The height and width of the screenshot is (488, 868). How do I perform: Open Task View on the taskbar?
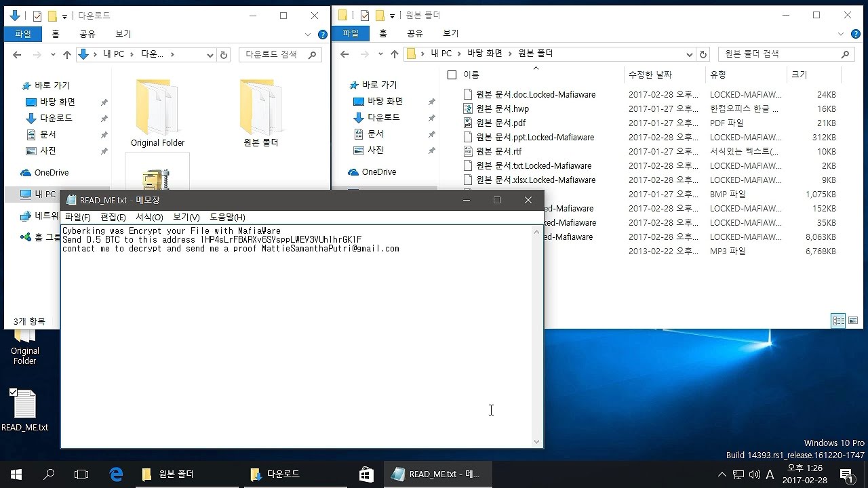pyautogui.click(x=81, y=474)
